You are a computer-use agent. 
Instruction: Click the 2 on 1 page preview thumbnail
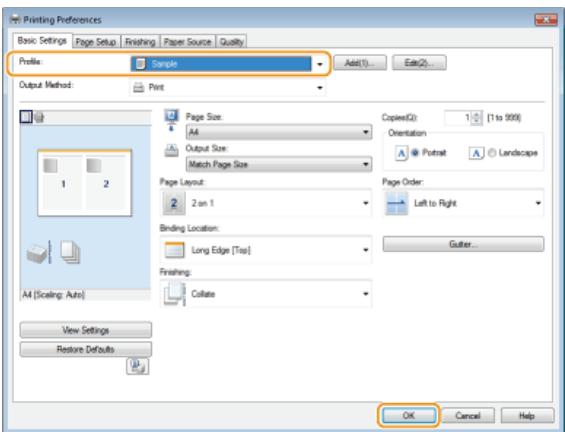(85, 183)
